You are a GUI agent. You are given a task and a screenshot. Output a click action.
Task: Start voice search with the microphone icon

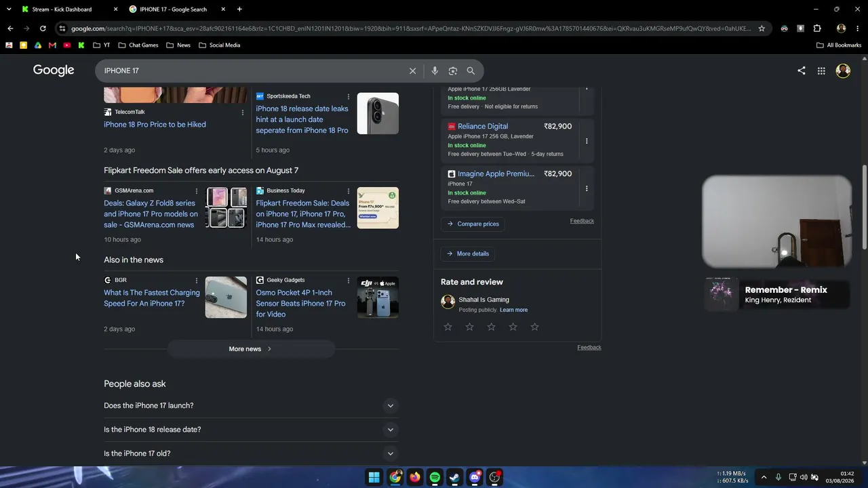point(435,70)
